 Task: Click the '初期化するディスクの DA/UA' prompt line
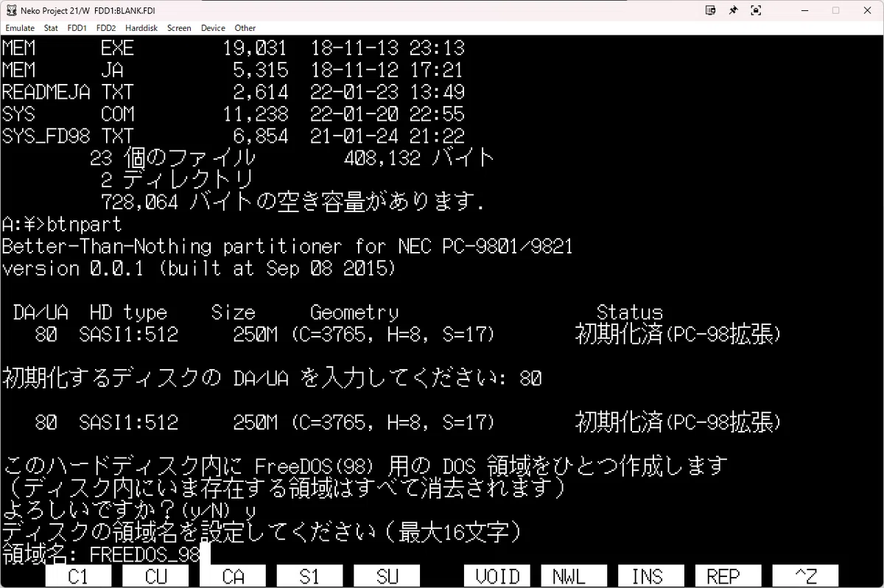click(x=272, y=379)
